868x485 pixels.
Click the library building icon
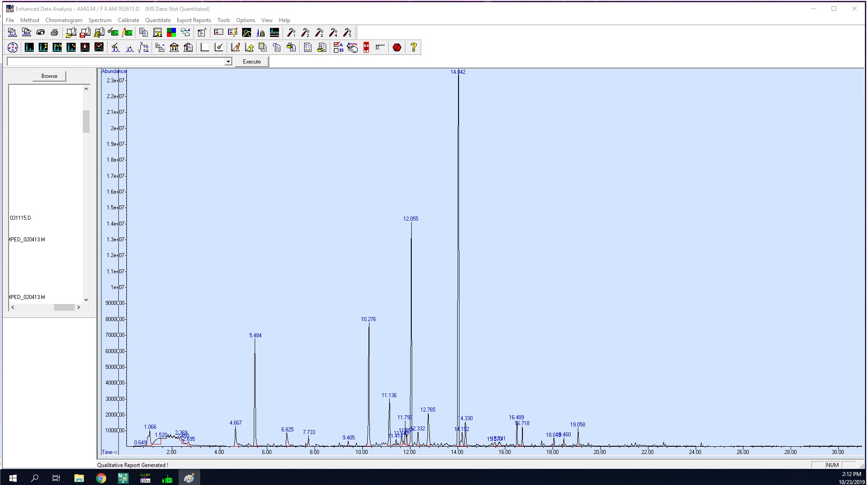[174, 47]
